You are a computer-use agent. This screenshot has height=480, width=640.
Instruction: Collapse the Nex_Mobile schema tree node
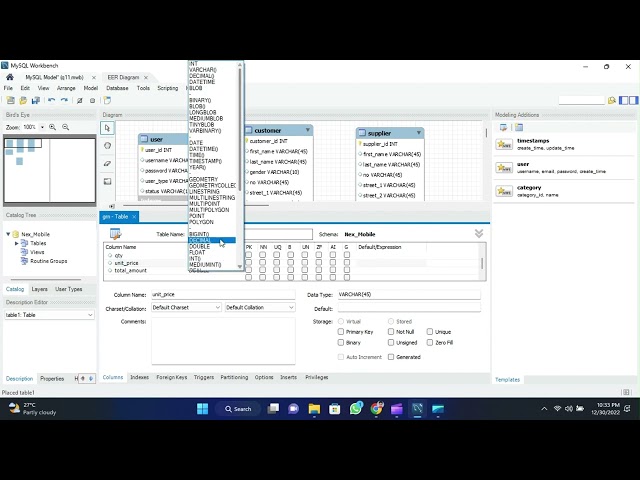coord(8,234)
